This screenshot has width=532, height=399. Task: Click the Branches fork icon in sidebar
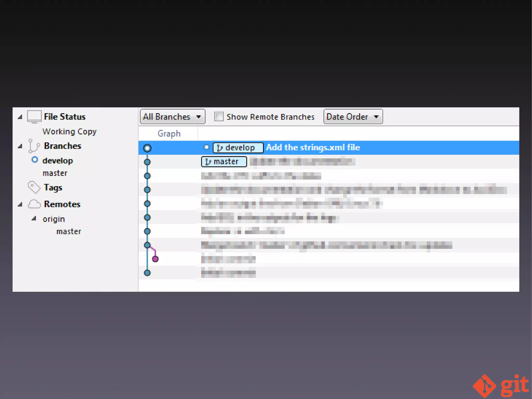[x=34, y=146]
